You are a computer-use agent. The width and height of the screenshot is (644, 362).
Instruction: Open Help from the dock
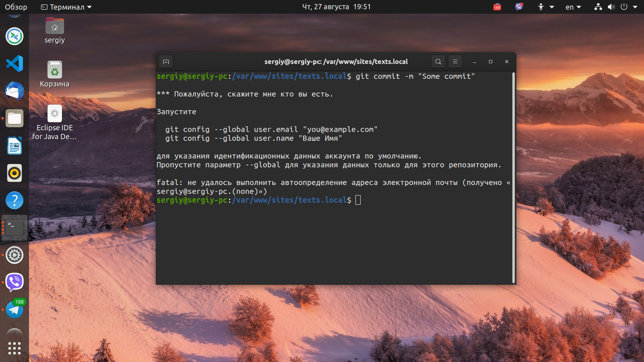14,200
